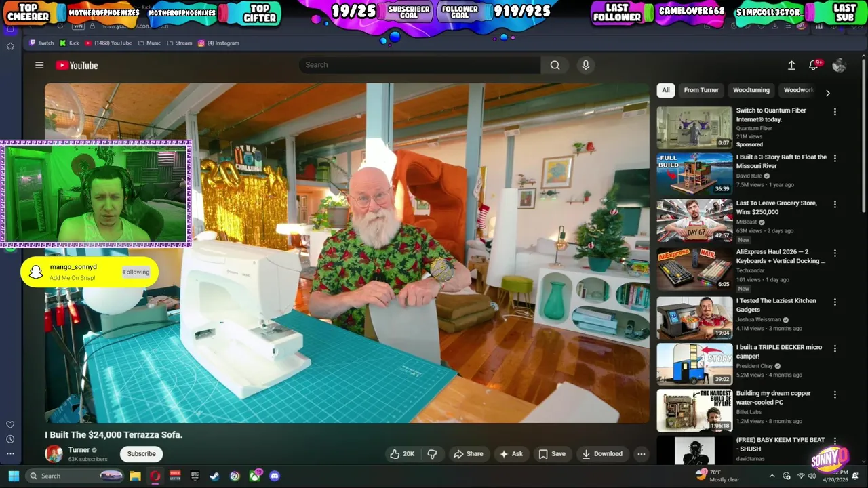Open the Instagram bookmark
868x488 pixels.
point(218,43)
